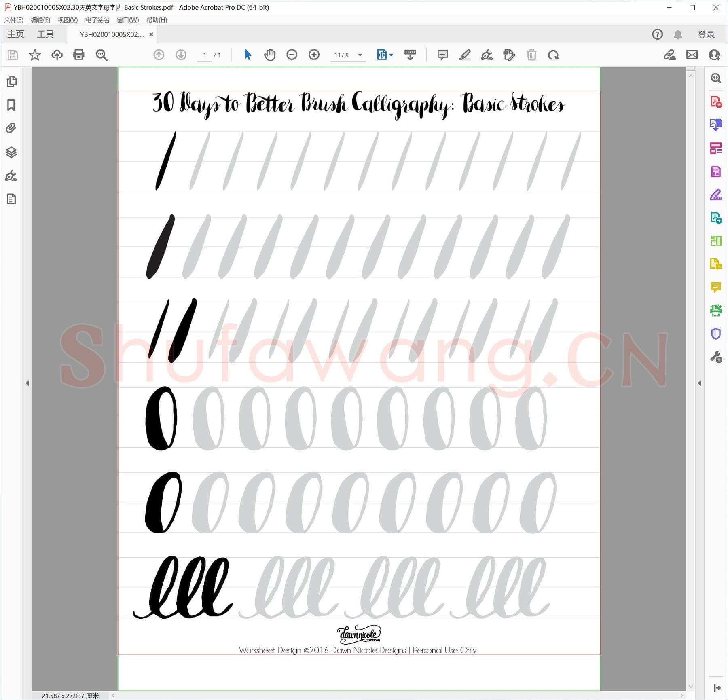Open the content document panel in left sidebar

(x=11, y=199)
